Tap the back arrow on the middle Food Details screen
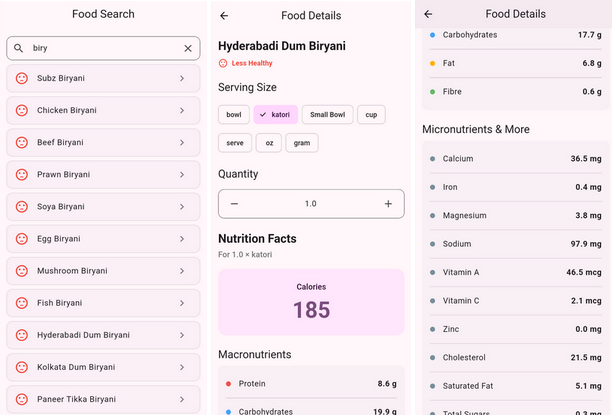This screenshot has width=612, height=415. click(x=224, y=16)
